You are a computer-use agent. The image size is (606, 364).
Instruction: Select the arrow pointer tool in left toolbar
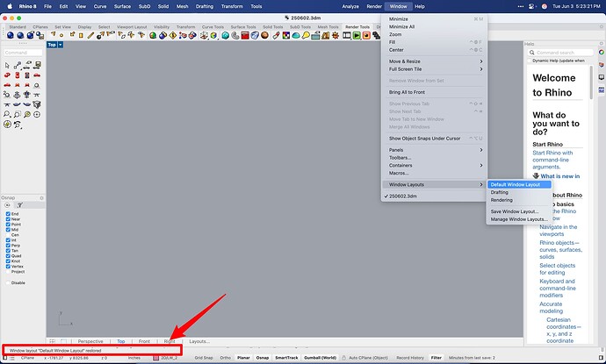pos(7,65)
